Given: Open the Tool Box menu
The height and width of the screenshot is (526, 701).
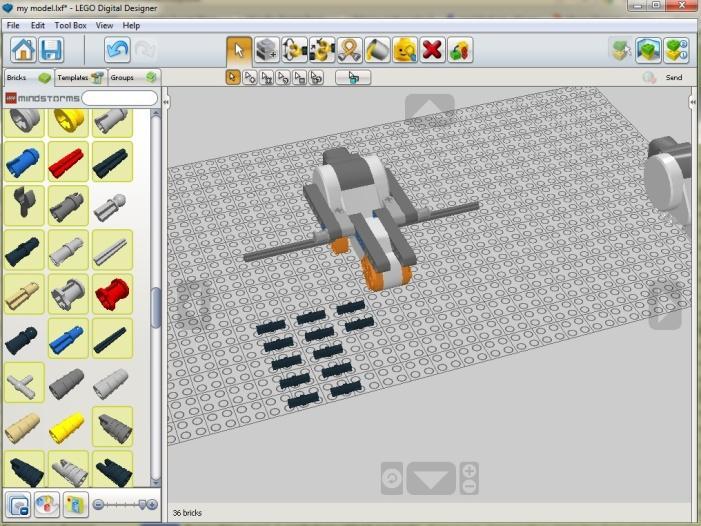Looking at the screenshot, I should click(70, 25).
